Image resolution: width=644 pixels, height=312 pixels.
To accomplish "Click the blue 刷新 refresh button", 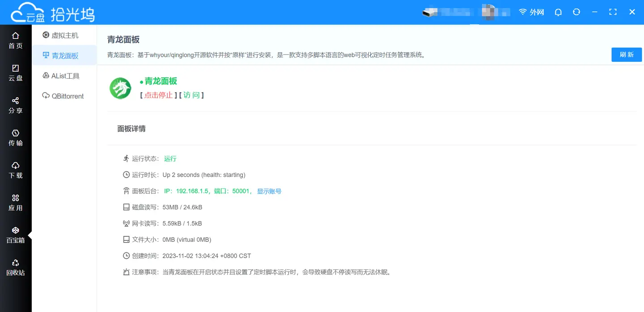I will 627,55.
